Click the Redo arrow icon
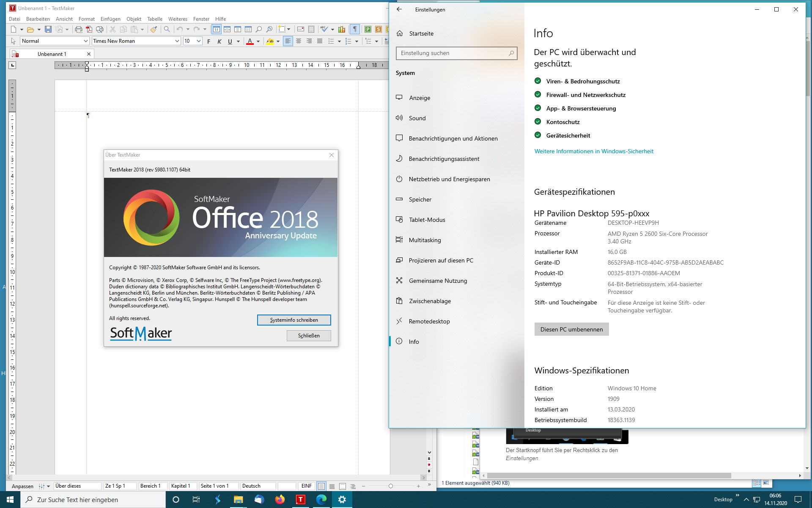 click(197, 29)
